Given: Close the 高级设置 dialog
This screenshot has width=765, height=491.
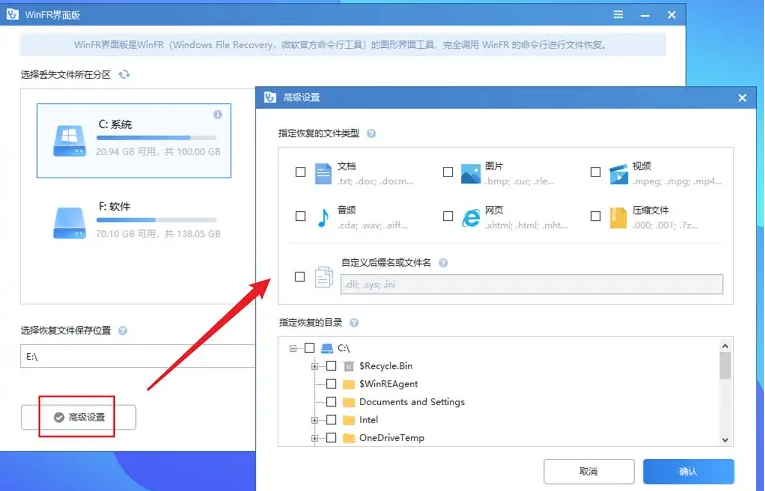Looking at the screenshot, I should (x=742, y=98).
